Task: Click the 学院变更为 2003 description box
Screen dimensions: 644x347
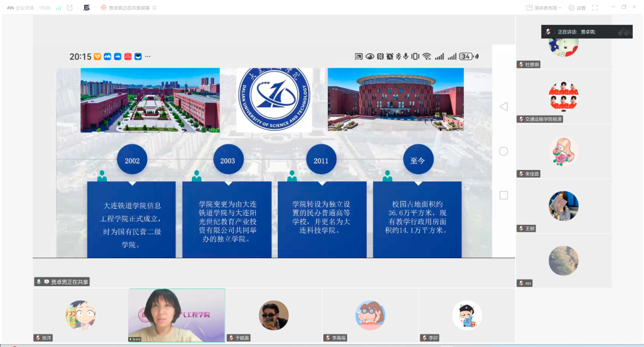Action: click(227, 219)
